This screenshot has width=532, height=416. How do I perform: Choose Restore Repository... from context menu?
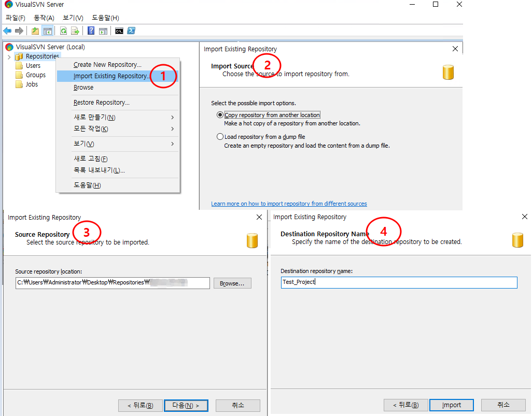(x=118, y=103)
